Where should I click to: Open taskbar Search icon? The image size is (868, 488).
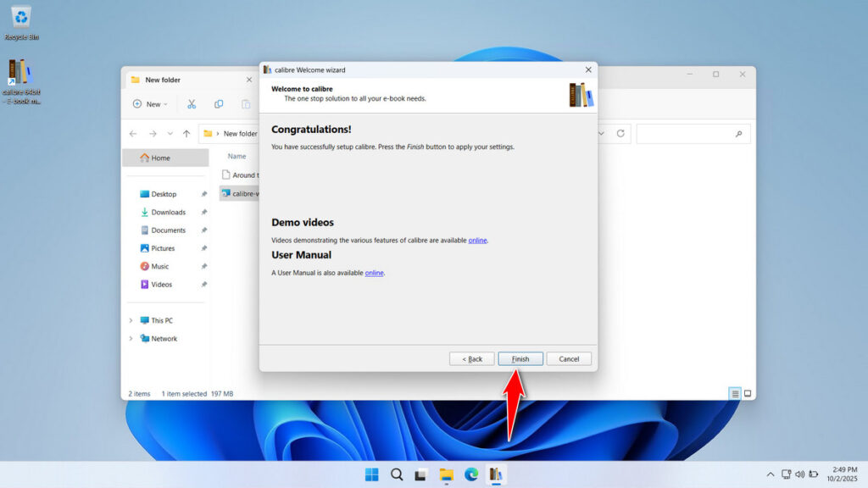click(397, 474)
